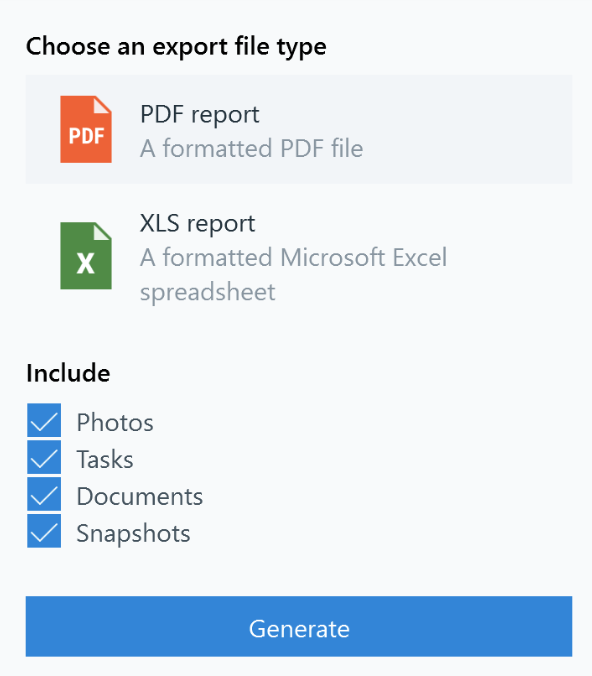592x676 pixels.
Task: Click the green Excel file icon
Action: click(86, 256)
